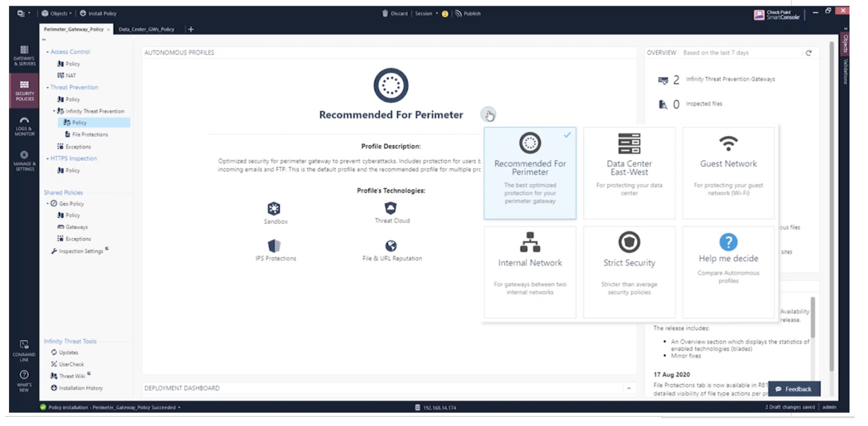Open the What's New panel

click(24, 381)
